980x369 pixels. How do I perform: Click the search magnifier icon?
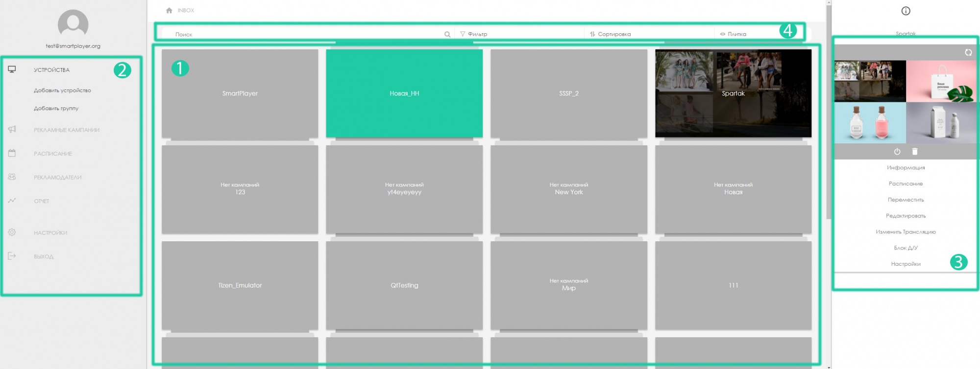[447, 34]
